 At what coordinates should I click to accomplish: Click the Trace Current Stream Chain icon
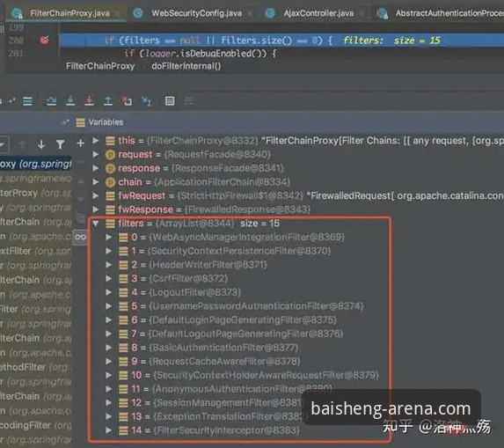click(189, 101)
